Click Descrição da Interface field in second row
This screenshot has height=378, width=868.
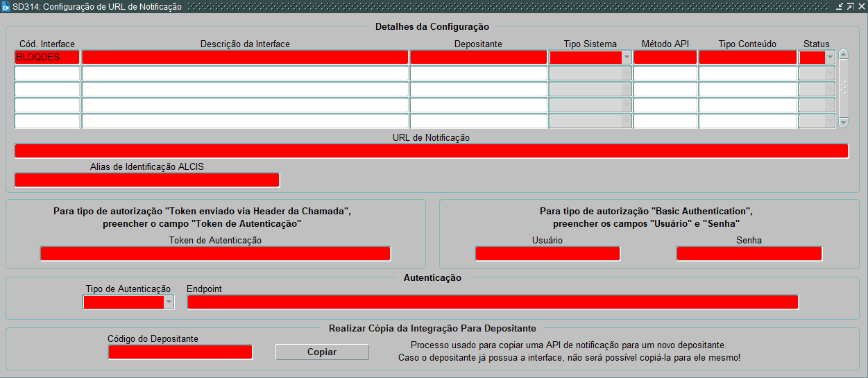tap(245, 74)
